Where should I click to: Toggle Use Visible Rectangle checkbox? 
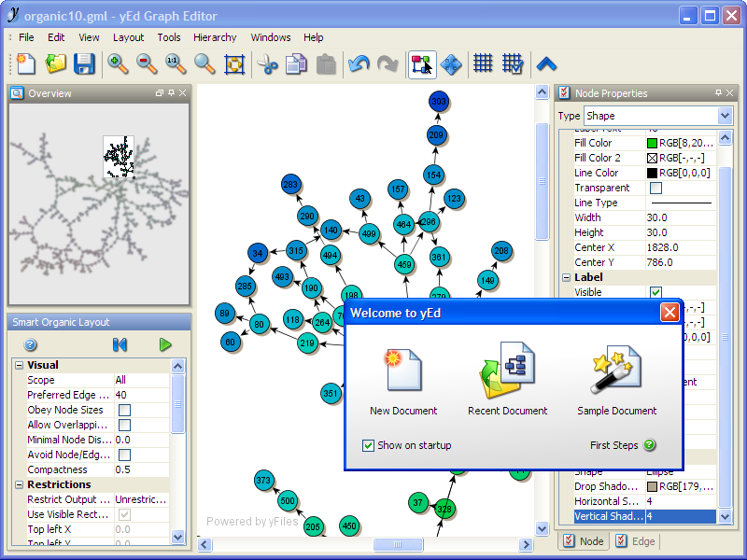124,515
